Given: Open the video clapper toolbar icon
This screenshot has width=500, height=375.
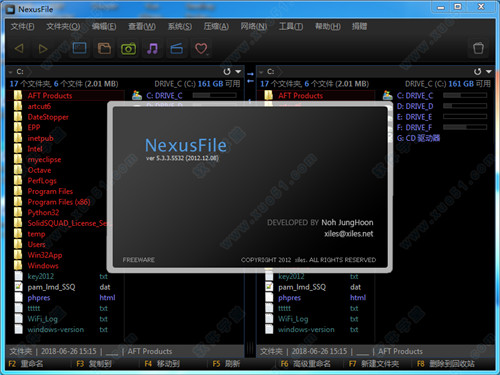Looking at the screenshot, I should (x=176, y=49).
